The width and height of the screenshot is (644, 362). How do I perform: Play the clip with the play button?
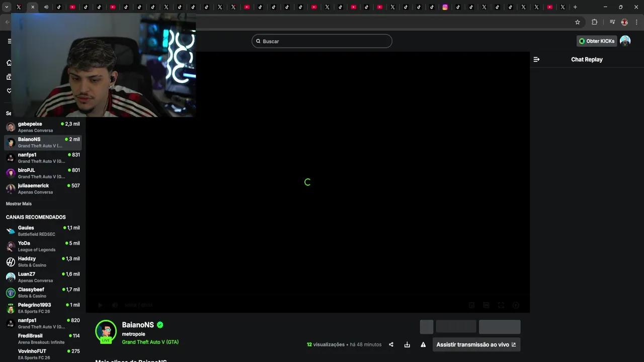point(100,305)
